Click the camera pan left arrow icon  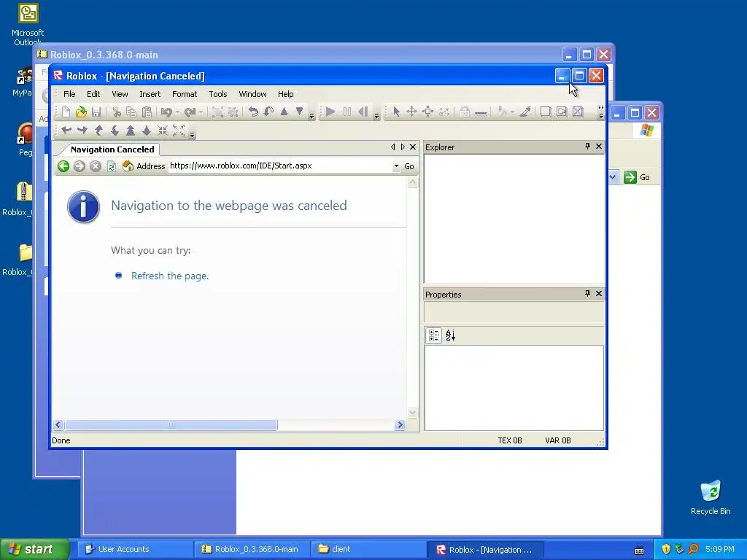pyautogui.click(x=66, y=130)
